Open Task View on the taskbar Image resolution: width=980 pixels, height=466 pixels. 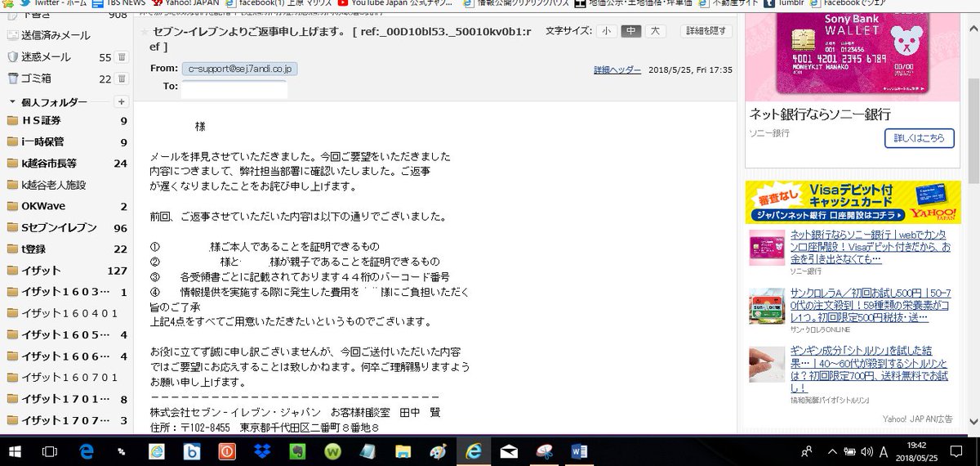(49, 451)
